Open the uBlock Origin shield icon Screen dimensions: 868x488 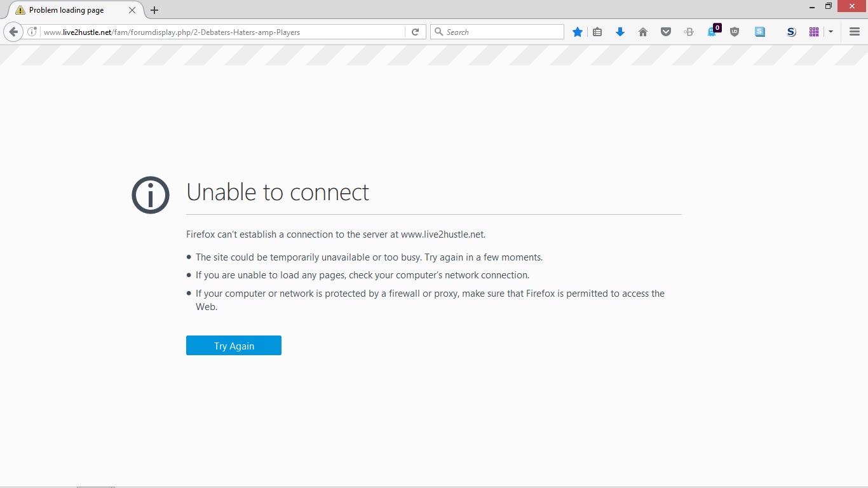click(735, 32)
